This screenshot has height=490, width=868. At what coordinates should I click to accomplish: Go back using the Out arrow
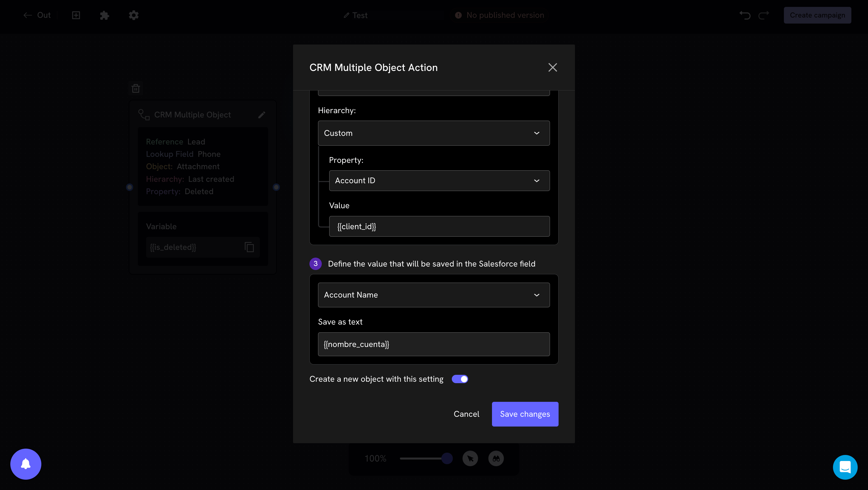(37, 15)
